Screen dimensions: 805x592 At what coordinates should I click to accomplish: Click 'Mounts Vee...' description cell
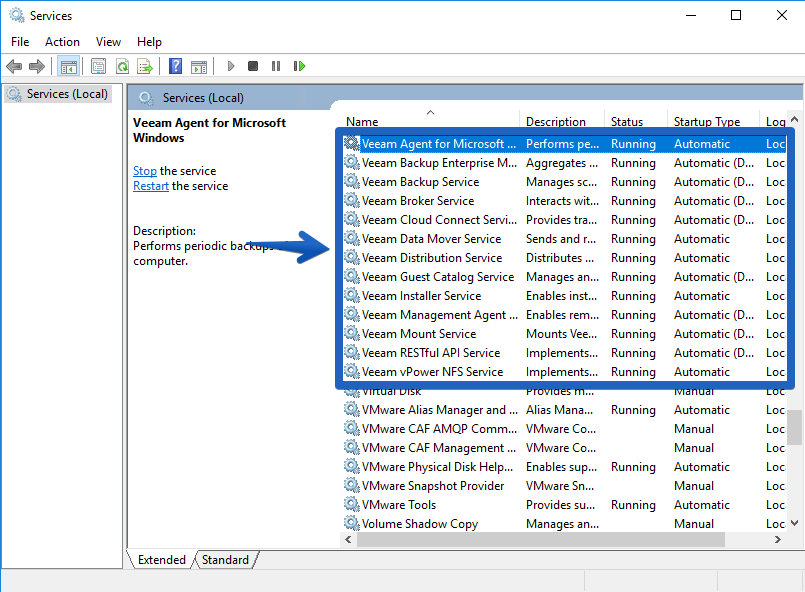(561, 333)
